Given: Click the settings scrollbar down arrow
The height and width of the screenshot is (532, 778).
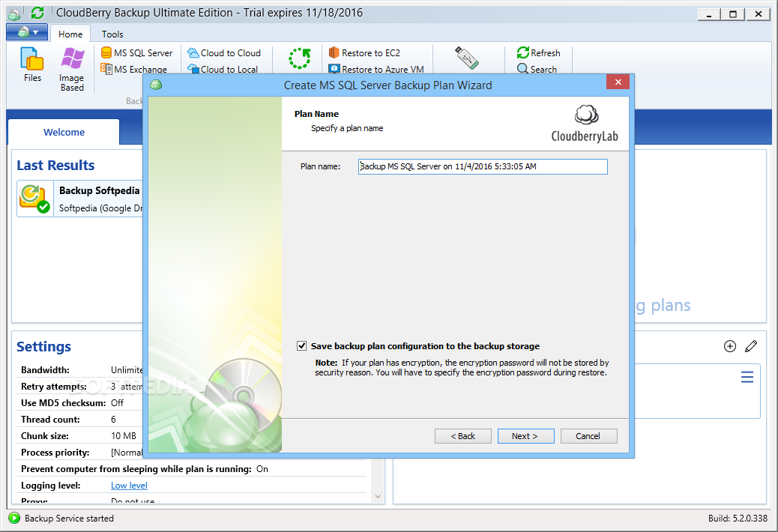Looking at the screenshot, I should point(378,496).
